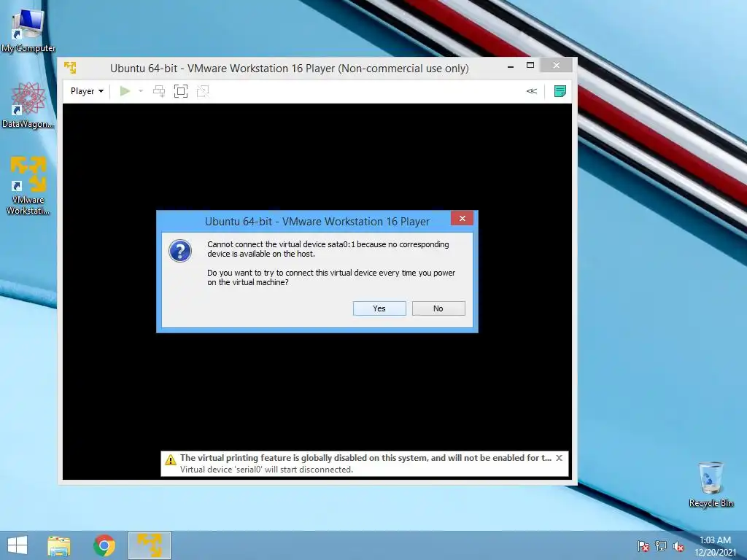747x560 pixels.
Task: Click Yes in the sata0:1 dialog
Action: coord(379,308)
